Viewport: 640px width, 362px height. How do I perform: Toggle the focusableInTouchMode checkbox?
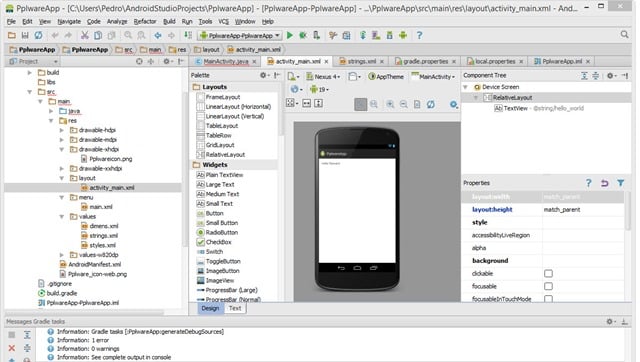tap(548, 299)
